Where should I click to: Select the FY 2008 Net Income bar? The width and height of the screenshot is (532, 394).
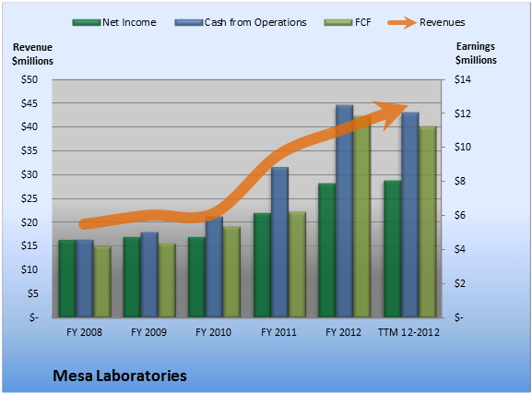(x=66, y=279)
